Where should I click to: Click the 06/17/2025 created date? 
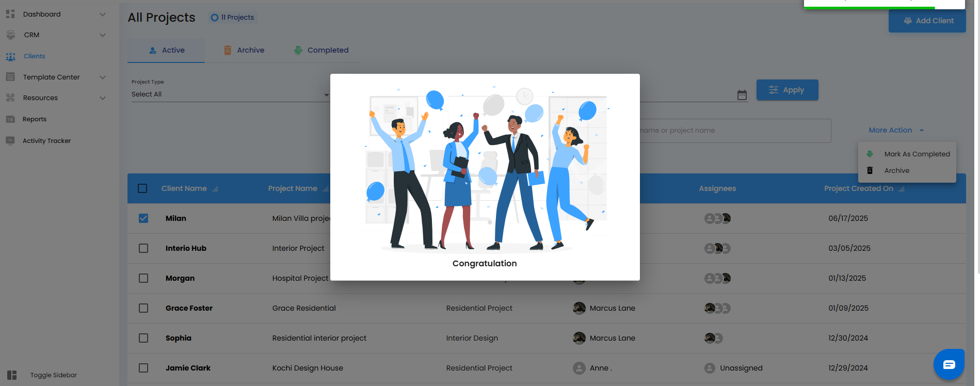(x=848, y=218)
